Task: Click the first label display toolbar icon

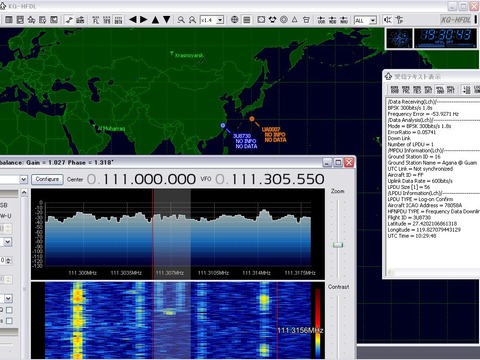Action: (96, 20)
